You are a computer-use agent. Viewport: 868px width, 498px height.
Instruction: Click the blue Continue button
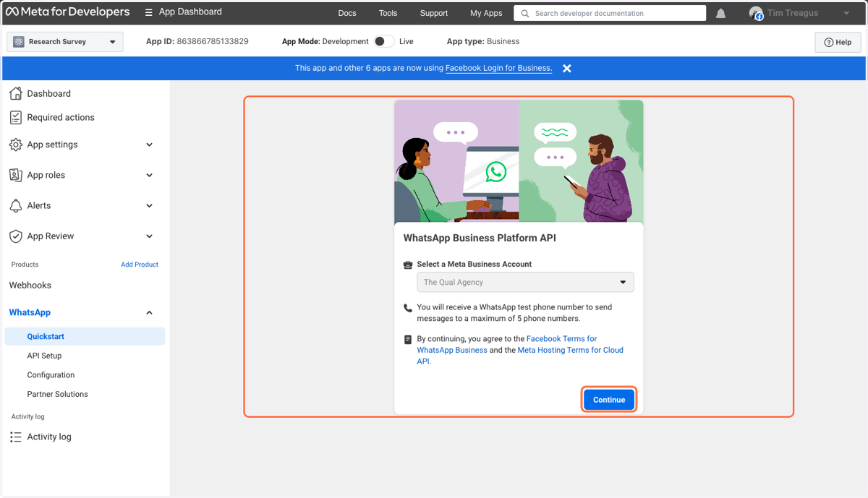pos(609,400)
